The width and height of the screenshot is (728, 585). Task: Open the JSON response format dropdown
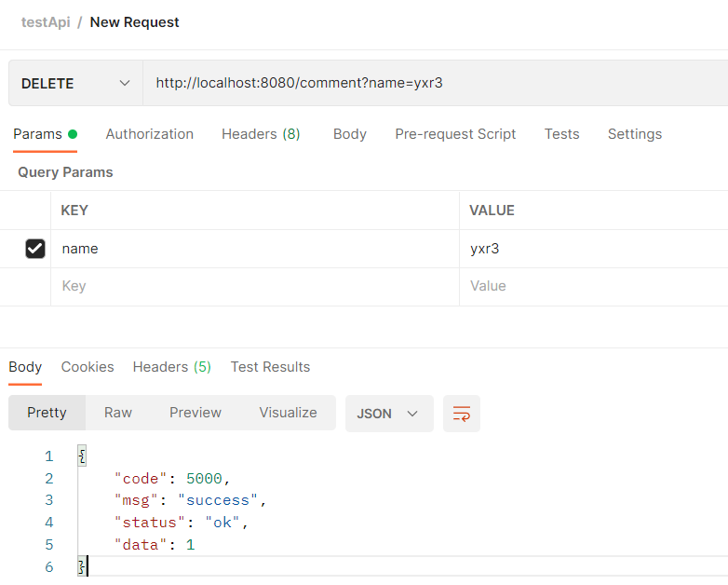[388, 414]
